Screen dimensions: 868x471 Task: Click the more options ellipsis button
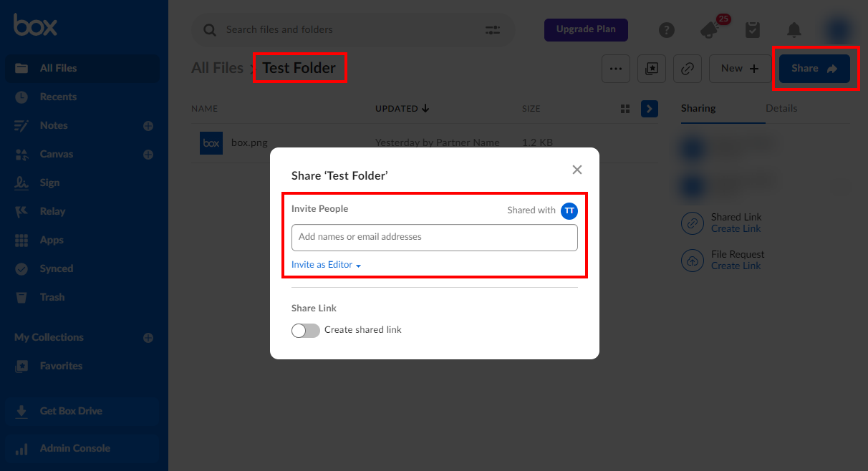(615, 69)
